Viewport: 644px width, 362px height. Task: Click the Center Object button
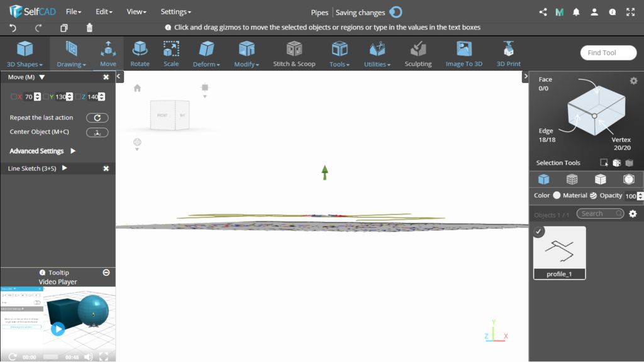(x=97, y=132)
